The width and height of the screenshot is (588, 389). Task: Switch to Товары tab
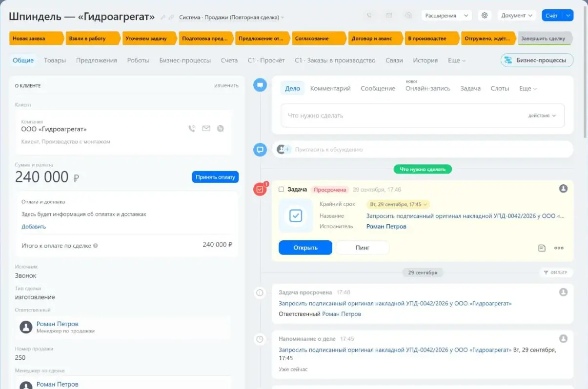pyautogui.click(x=55, y=60)
